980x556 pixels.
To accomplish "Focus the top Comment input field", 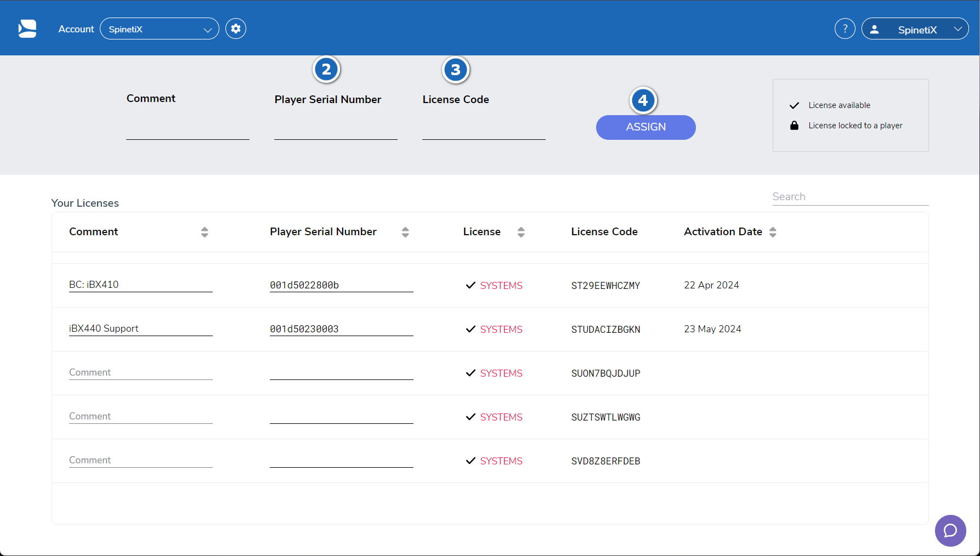I will [188, 129].
